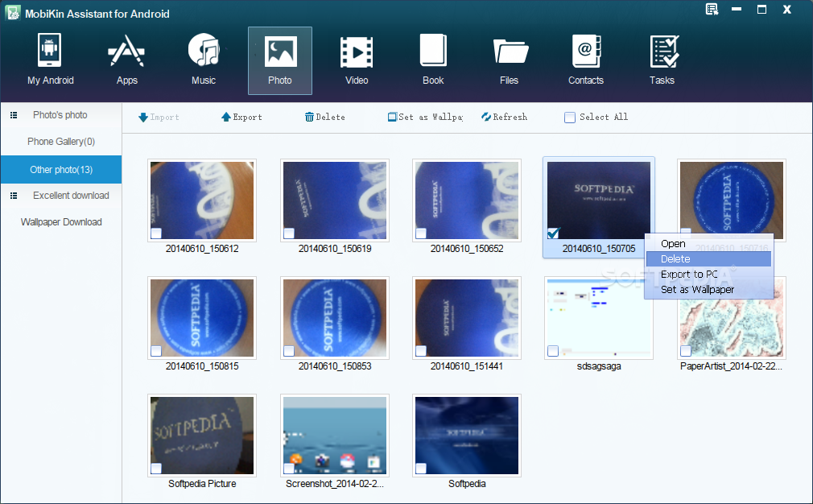Select Wallpaper Download in sidebar
This screenshot has width=813, height=504.
click(61, 222)
